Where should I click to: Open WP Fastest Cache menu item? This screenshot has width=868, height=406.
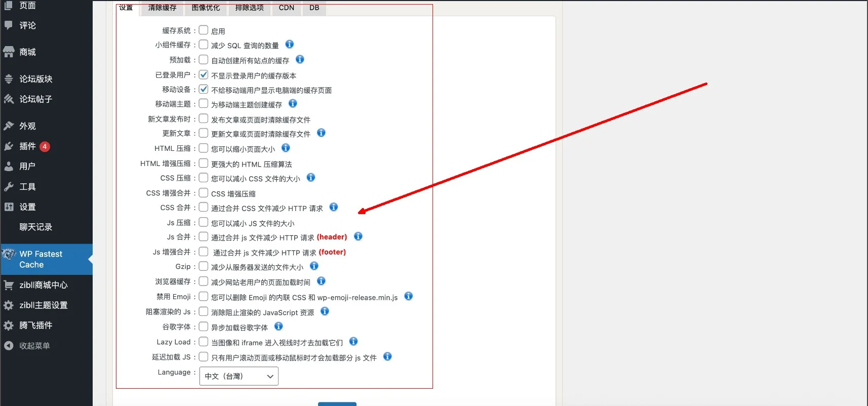(46, 259)
